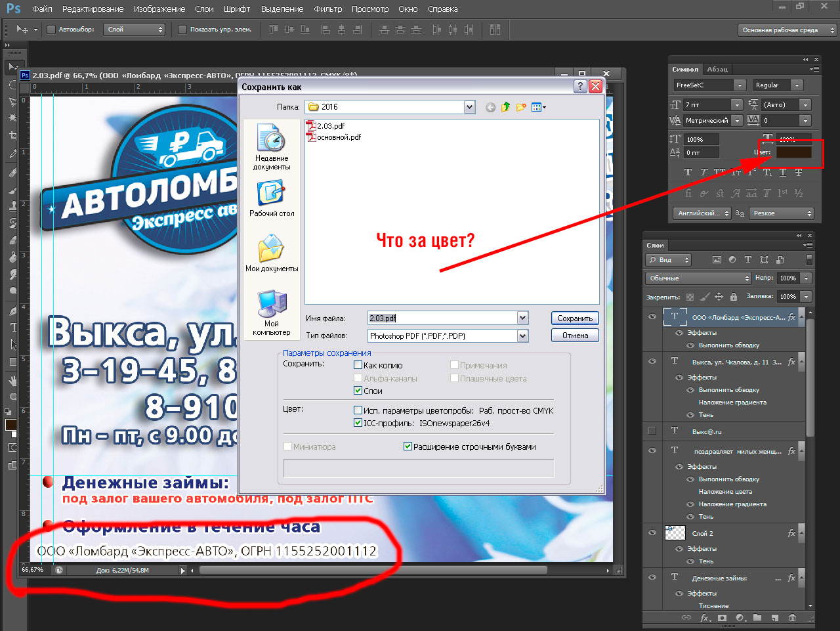Check 'Показать упр. элем.' option

coord(182,30)
